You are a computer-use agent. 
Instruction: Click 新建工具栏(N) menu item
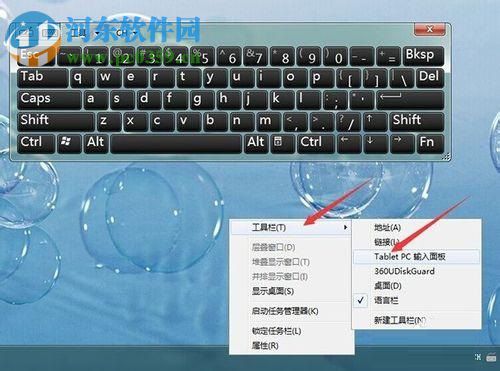point(417,320)
